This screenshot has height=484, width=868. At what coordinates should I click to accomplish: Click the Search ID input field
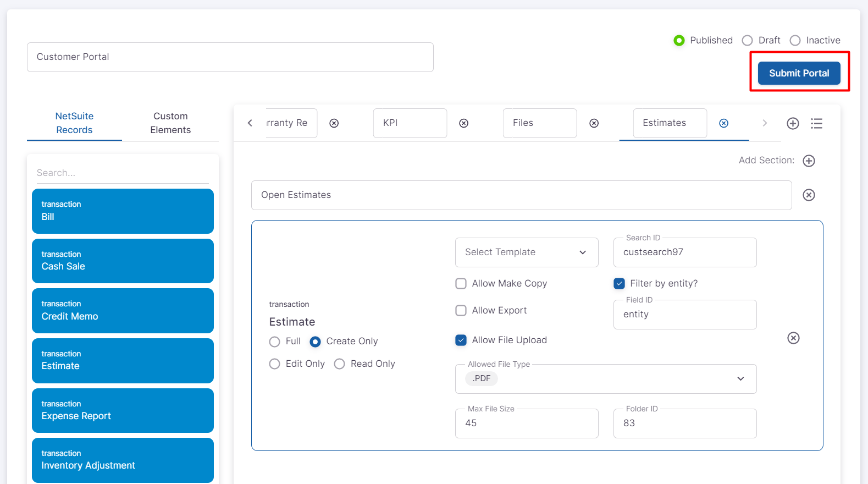click(684, 252)
